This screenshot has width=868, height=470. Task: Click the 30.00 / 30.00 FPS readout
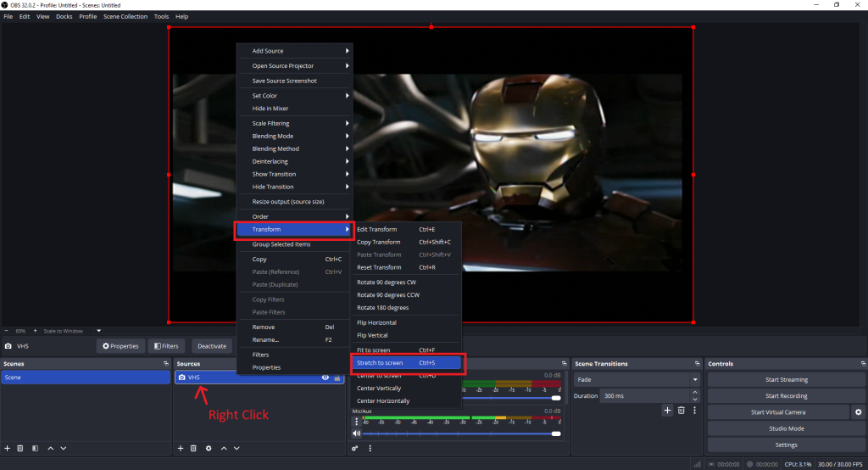point(840,464)
